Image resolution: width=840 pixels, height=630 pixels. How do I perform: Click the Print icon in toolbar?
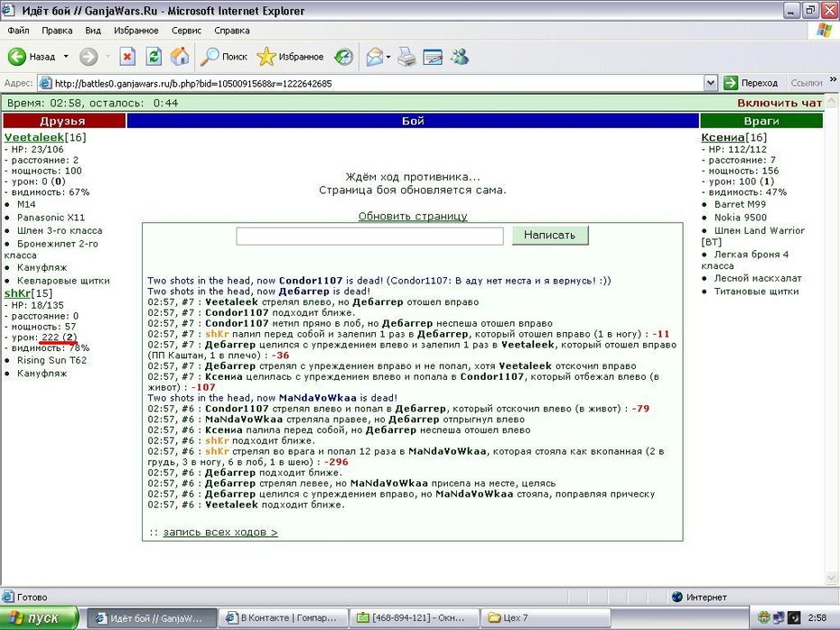click(x=406, y=56)
